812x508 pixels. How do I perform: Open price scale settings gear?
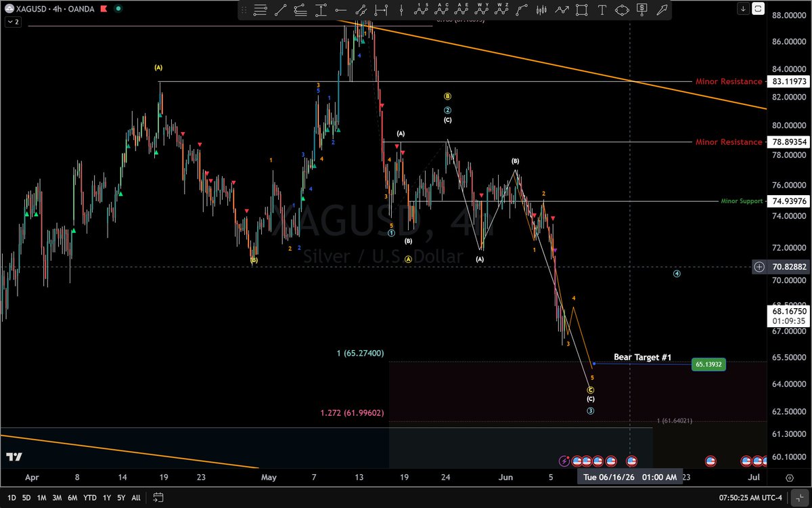(x=790, y=478)
